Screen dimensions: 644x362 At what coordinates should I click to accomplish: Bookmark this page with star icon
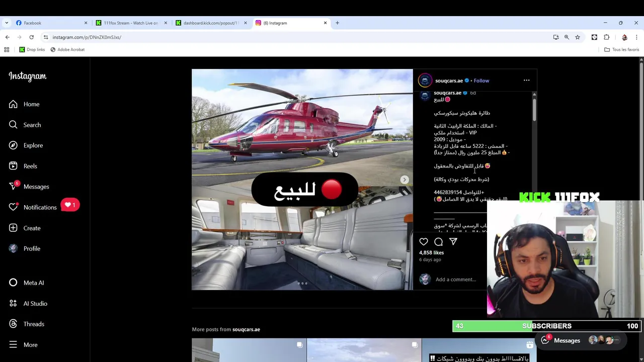tap(578, 37)
